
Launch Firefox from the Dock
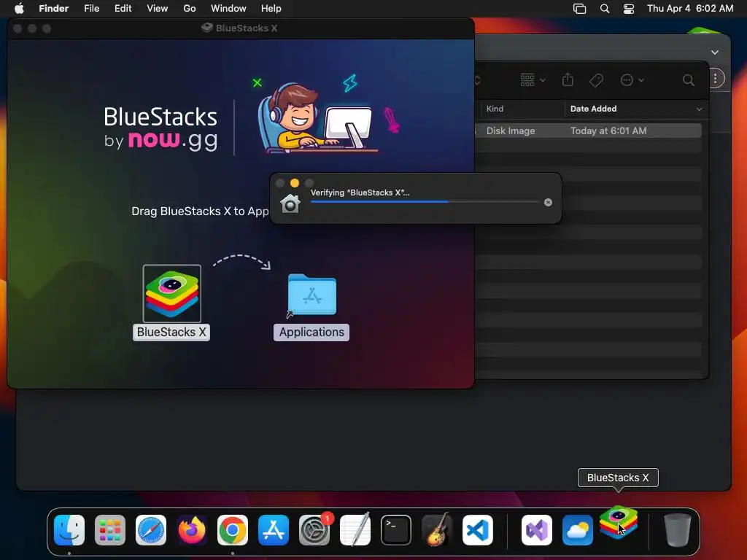[192, 529]
